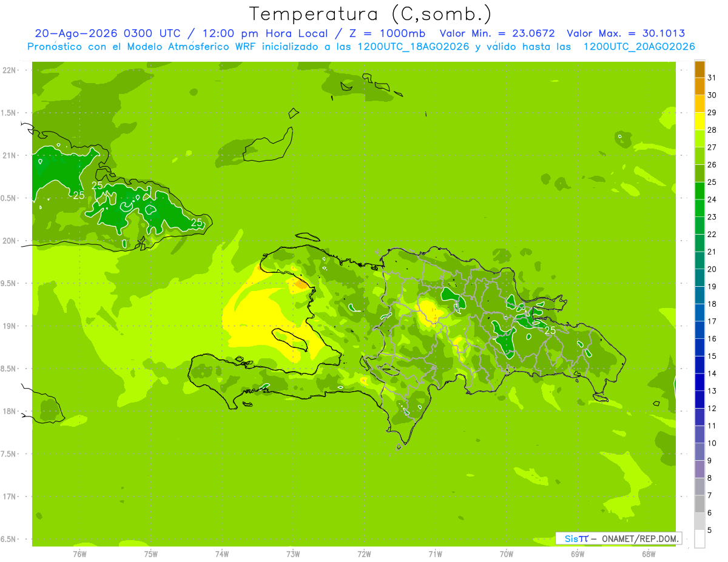Click the '69W' longitude label

[x=578, y=554]
